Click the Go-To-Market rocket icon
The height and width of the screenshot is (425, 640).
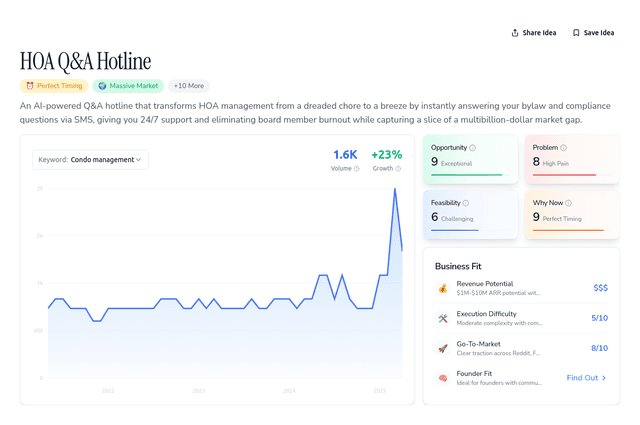[443, 348]
